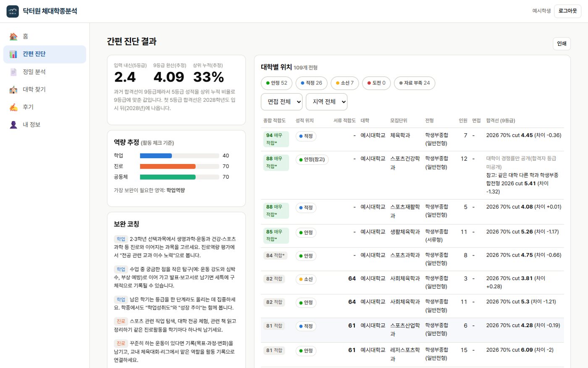The width and height of the screenshot is (588, 368).
Task: Go to 정밀 분석 in the sidebar
Action: click(x=45, y=72)
